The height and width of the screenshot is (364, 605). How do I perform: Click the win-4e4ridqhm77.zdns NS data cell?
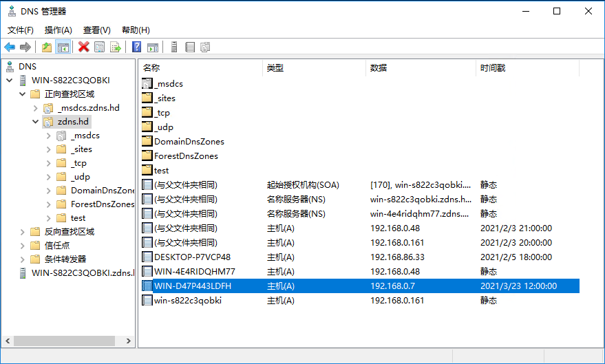(419, 213)
